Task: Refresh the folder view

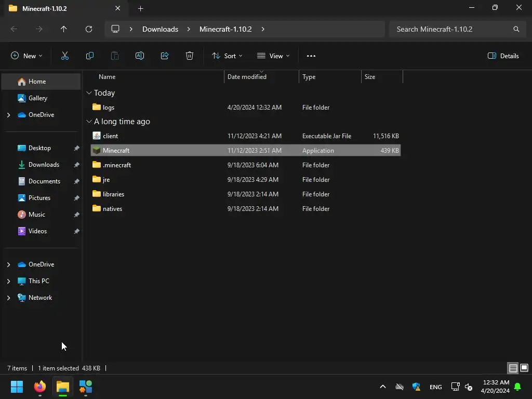Action: coord(89,29)
